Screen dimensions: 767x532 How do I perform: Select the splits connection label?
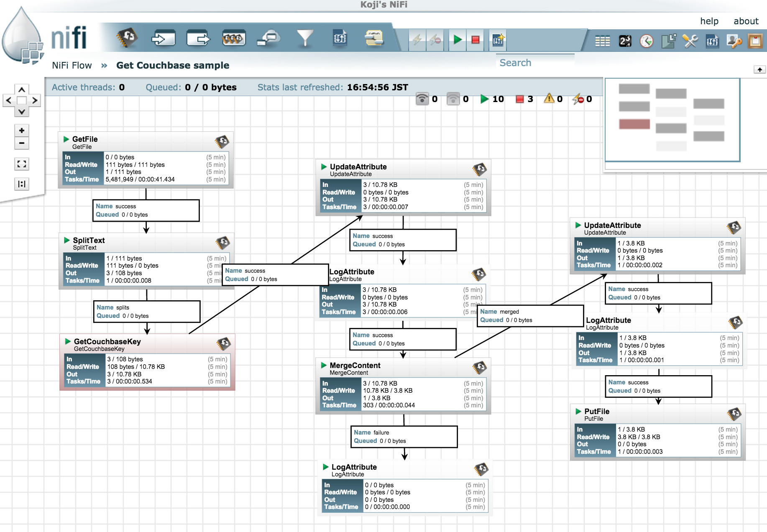coord(147,312)
